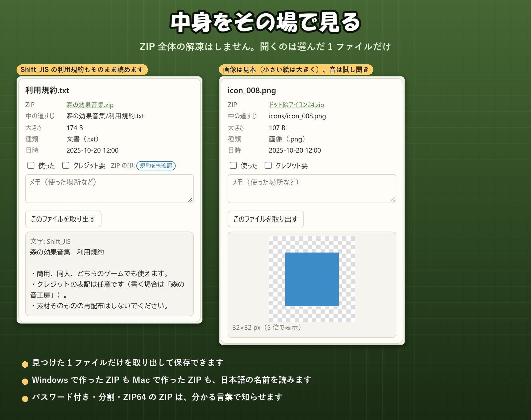Click the 中身をその場で見る heading
Viewport: 531px width, 420px height.
point(265,22)
